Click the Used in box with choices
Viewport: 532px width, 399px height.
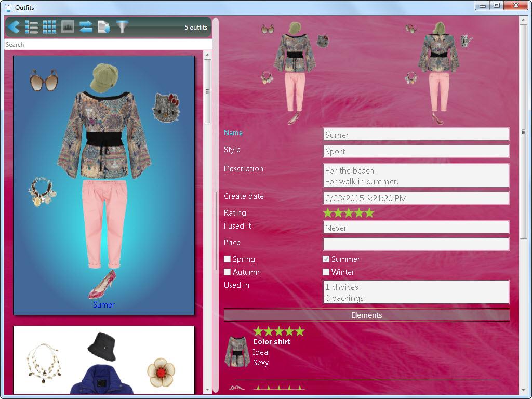pos(416,292)
